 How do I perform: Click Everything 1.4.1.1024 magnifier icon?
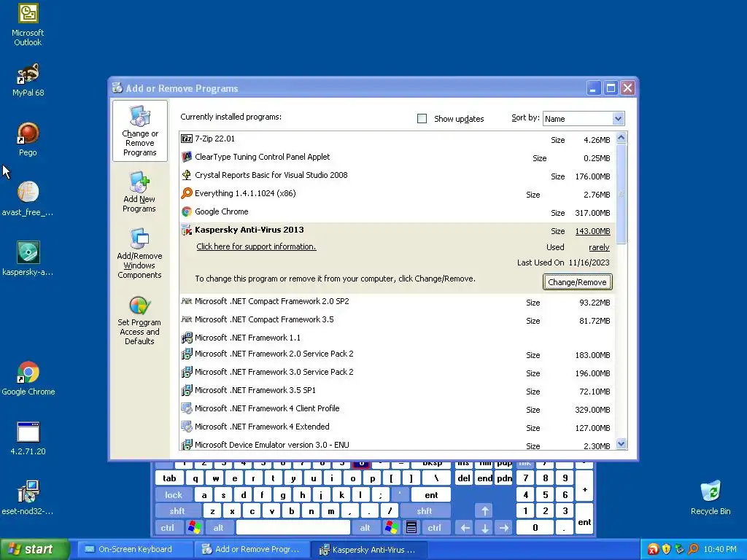[187, 192]
